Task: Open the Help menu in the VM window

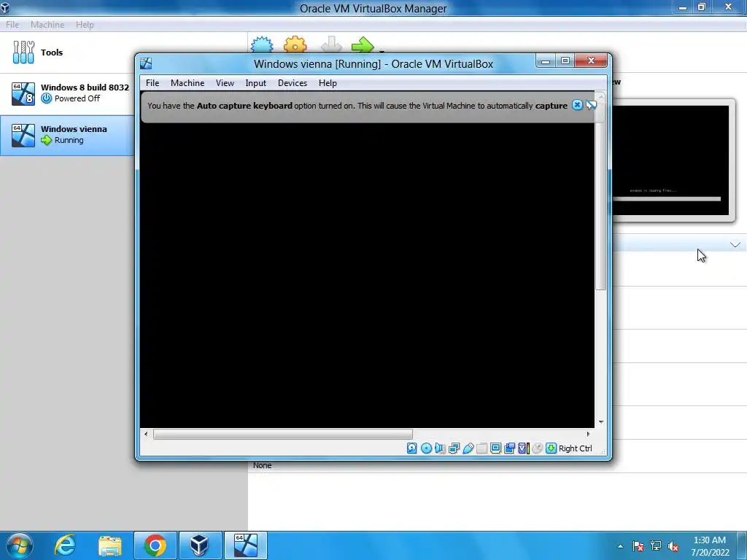Action: [328, 83]
